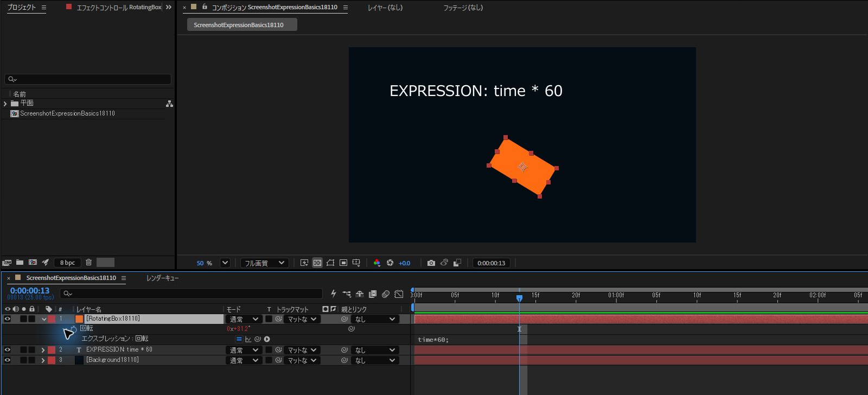The height and width of the screenshot is (395, 868).
Task: Click the RotatingBox18110 layer color swatch
Action: tap(52, 319)
